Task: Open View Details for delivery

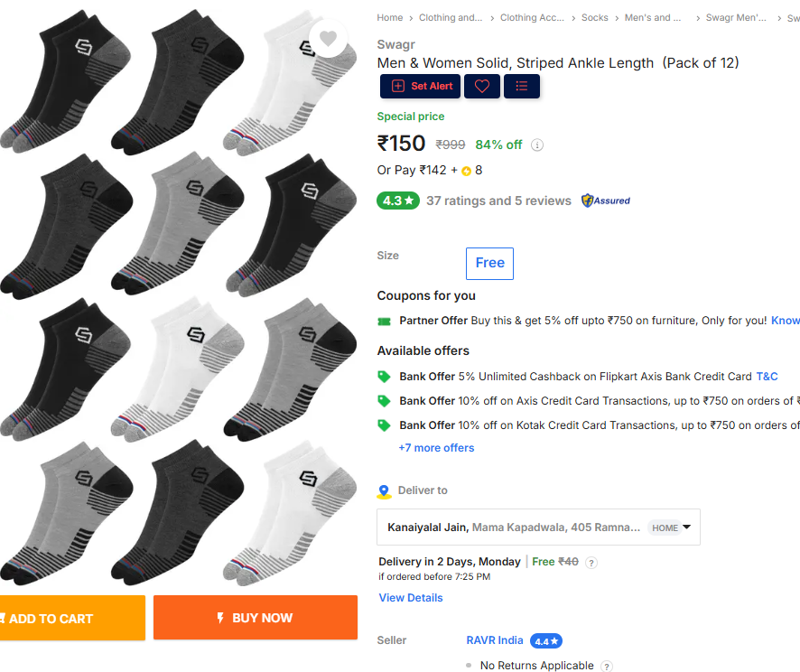Action: pyautogui.click(x=411, y=598)
